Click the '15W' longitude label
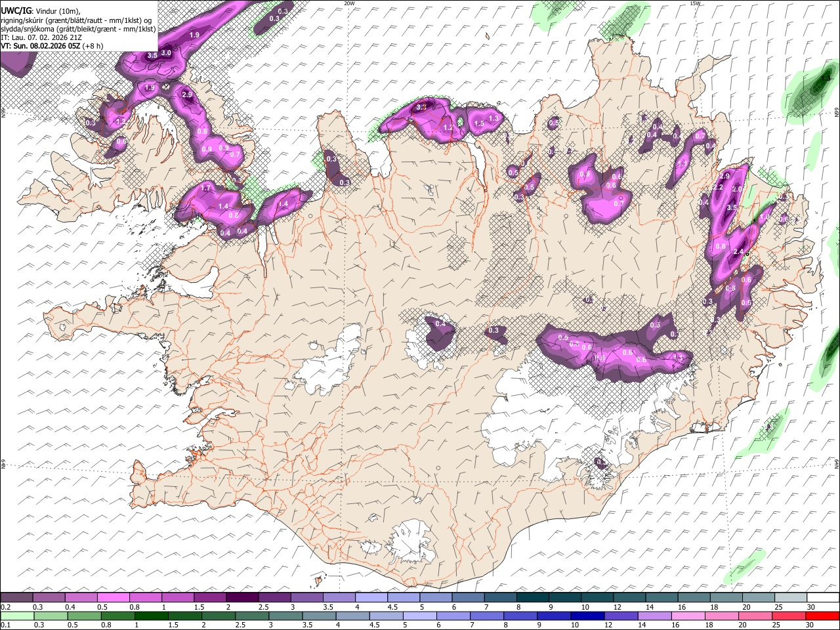The width and height of the screenshot is (840, 630). tap(695, 3)
